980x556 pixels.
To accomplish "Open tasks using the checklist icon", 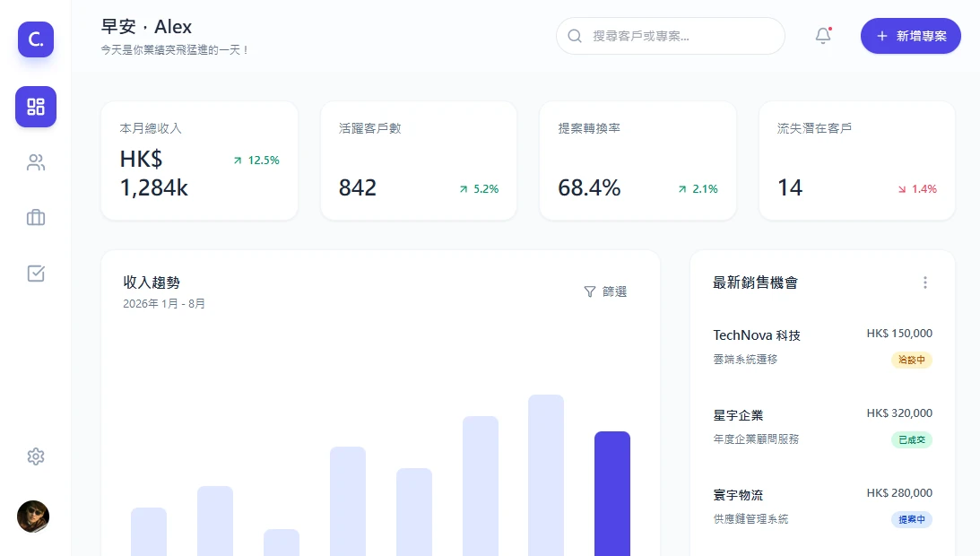I will [35, 273].
